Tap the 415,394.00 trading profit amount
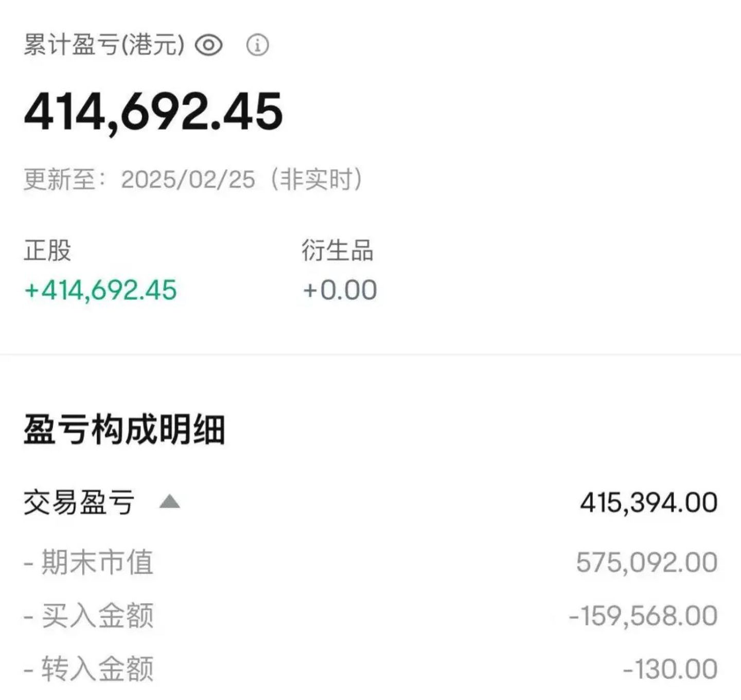Screen dimensions: 741x700 point(648,502)
